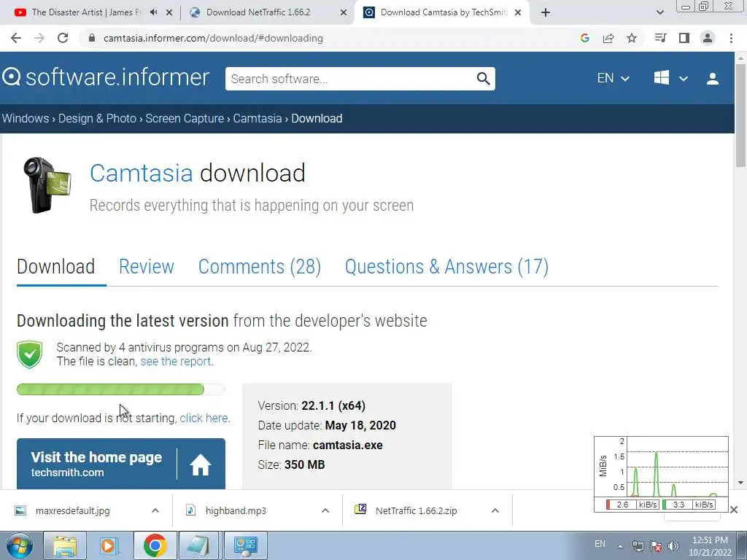Toggle the browser side panel icon
The width and height of the screenshot is (747, 560).
[x=684, y=38]
